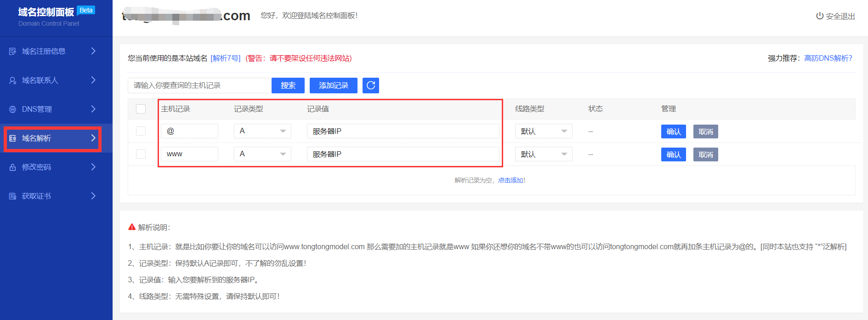Viewport: 868px width, 320px height.
Task: Click the 域名注册信息 sidebar icon
Action: pos(12,51)
